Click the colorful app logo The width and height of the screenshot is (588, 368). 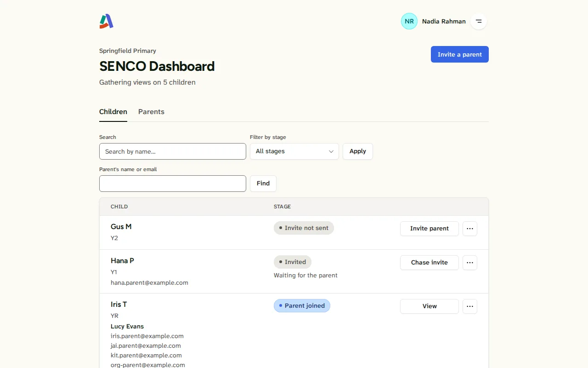[x=107, y=21]
